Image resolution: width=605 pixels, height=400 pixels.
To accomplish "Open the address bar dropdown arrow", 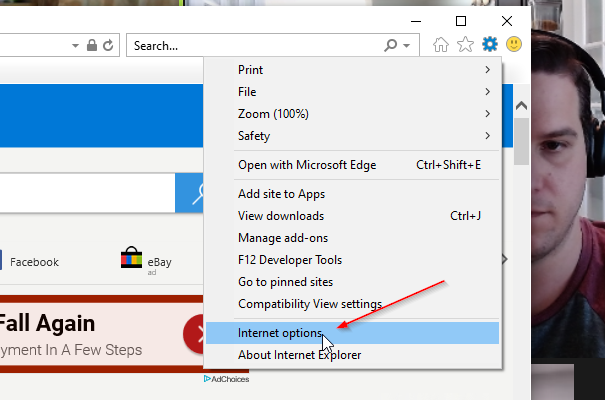I will tap(75, 46).
